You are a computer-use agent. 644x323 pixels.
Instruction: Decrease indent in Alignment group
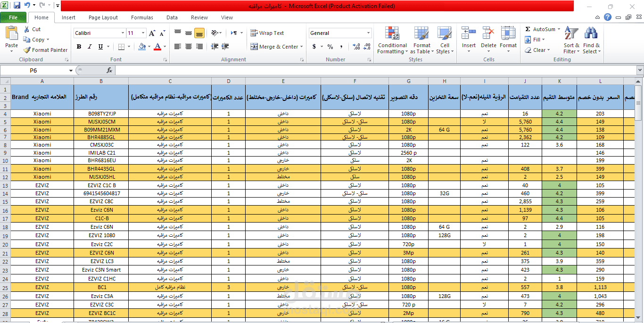point(215,47)
